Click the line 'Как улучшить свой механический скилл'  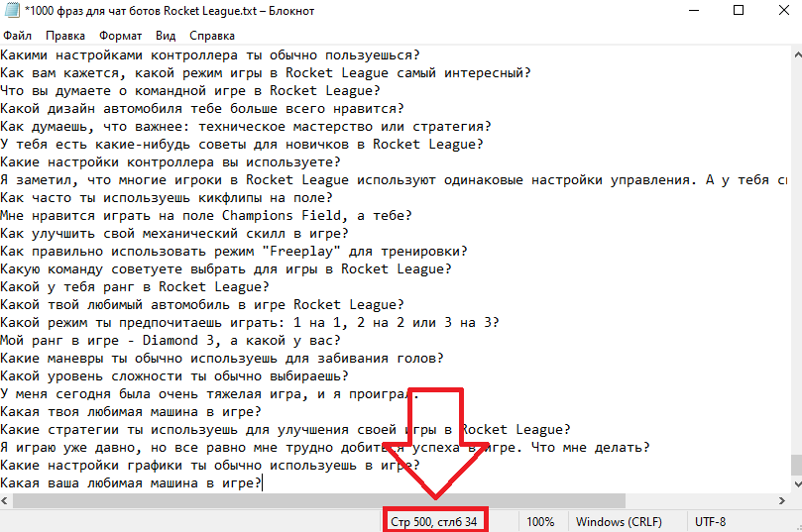(x=174, y=234)
